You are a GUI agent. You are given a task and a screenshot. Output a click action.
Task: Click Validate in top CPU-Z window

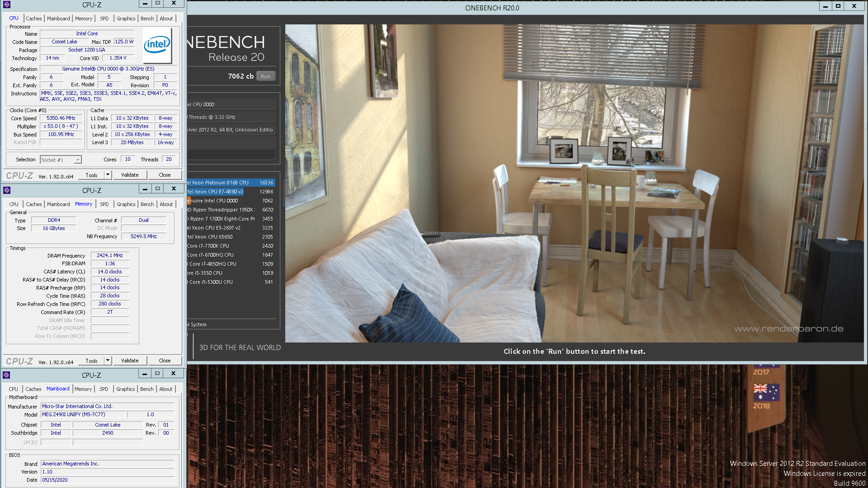[x=130, y=175]
